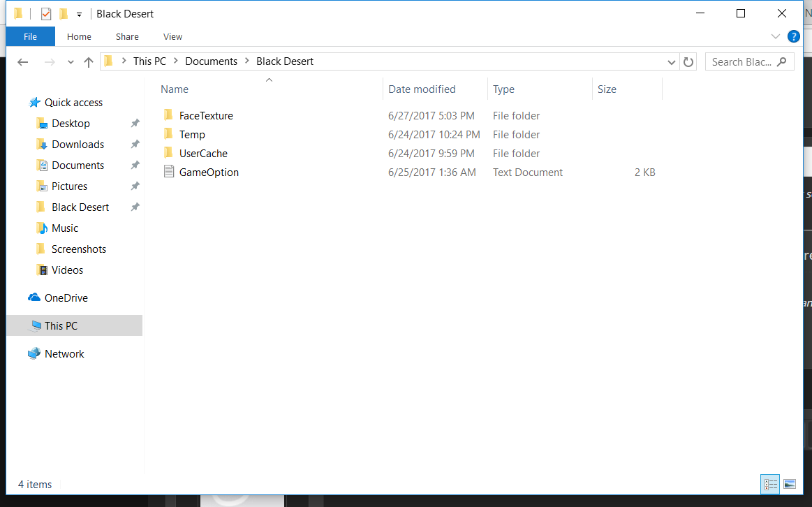This screenshot has width=812, height=507.
Task: Expand the recent locations dropdown
Action: (x=71, y=62)
